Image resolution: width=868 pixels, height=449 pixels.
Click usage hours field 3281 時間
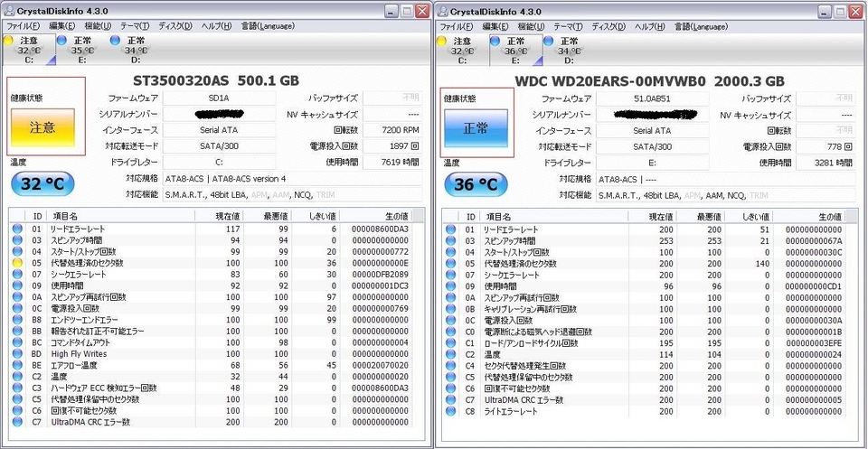826,163
